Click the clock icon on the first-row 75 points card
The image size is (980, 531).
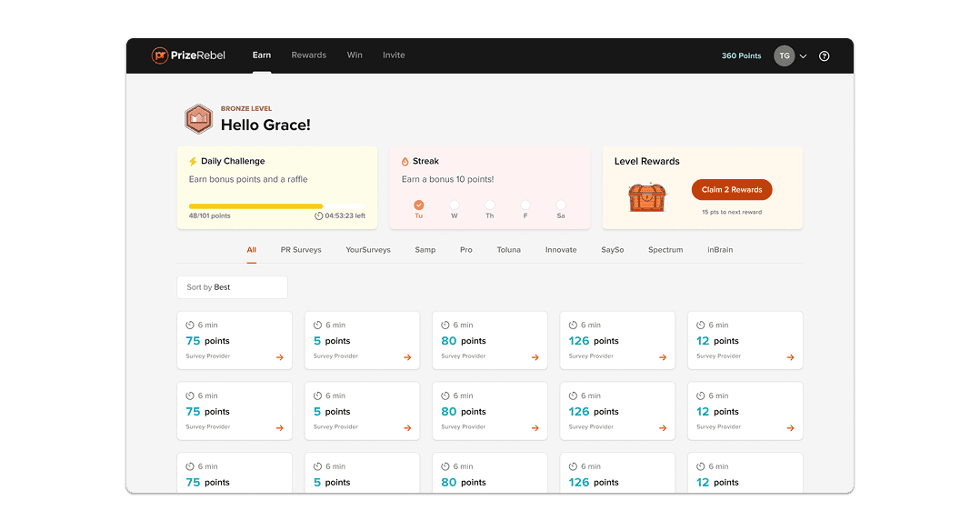tap(190, 326)
